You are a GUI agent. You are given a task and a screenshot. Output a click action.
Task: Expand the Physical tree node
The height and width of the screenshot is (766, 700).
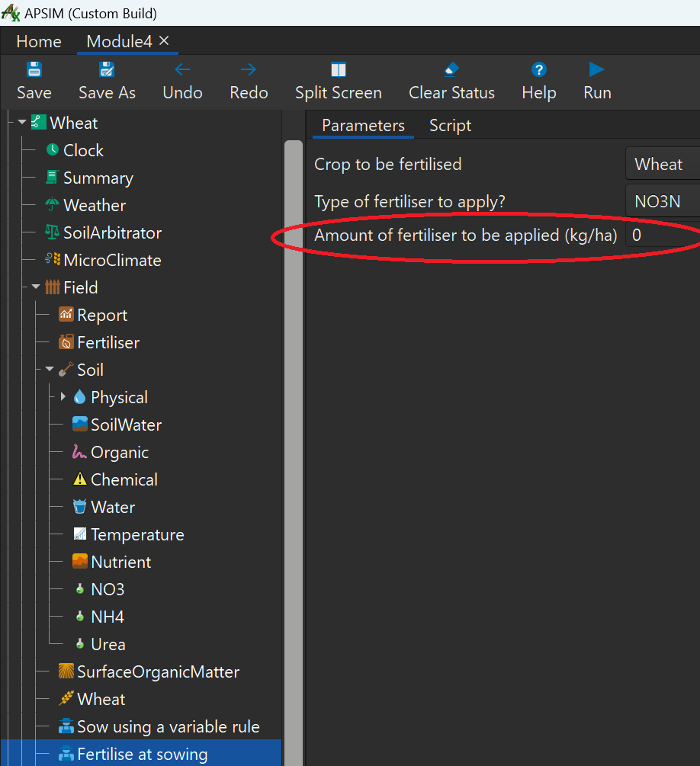(63, 396)
